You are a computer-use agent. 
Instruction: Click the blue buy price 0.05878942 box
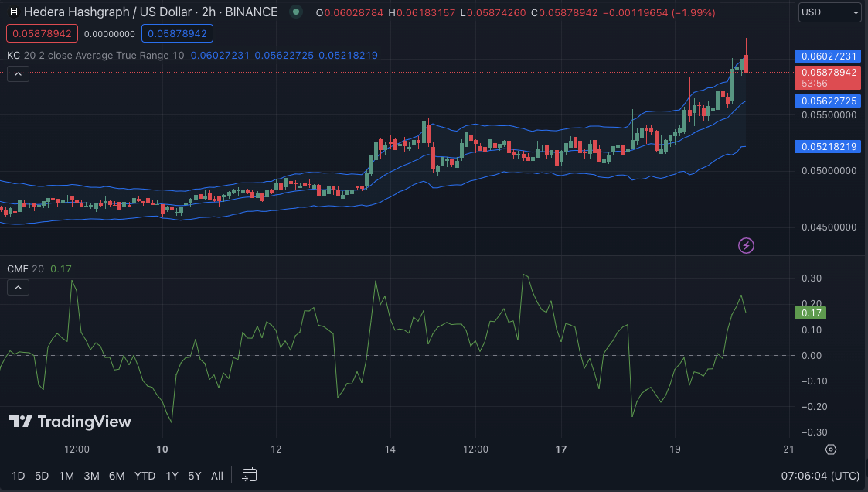click(177, 34)
